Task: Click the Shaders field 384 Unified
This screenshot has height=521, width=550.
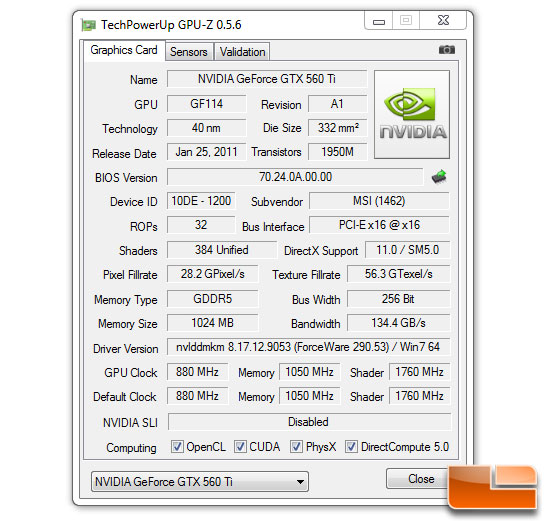Action: 222,250
